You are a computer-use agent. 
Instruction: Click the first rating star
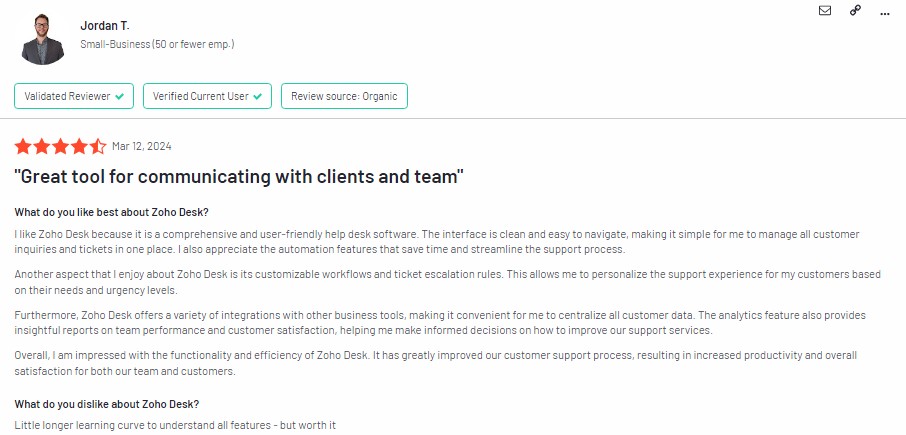[x=24, y=146]
